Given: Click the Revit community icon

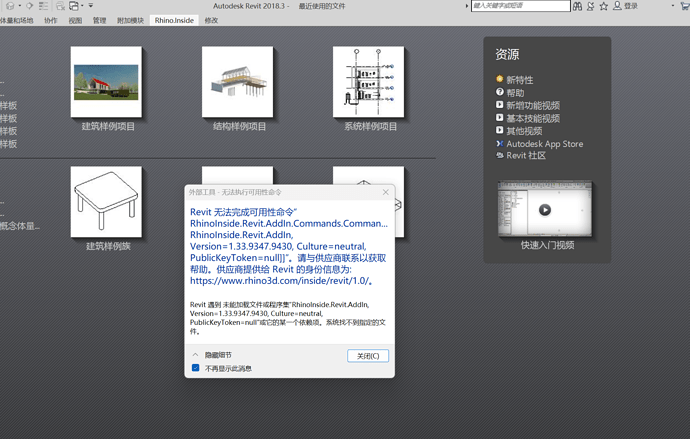Looking at the screenshot, I should click(x=500, y=155).
